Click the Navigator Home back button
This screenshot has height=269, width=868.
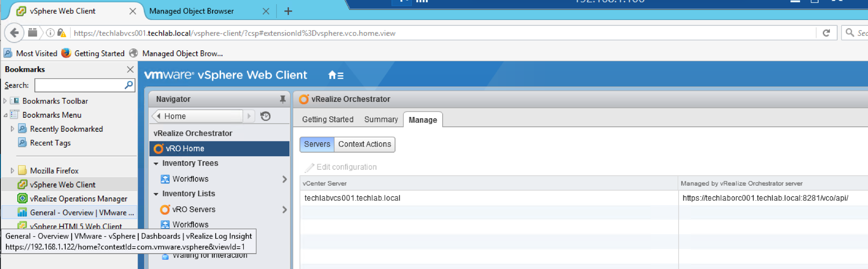[x=198, y=116]
